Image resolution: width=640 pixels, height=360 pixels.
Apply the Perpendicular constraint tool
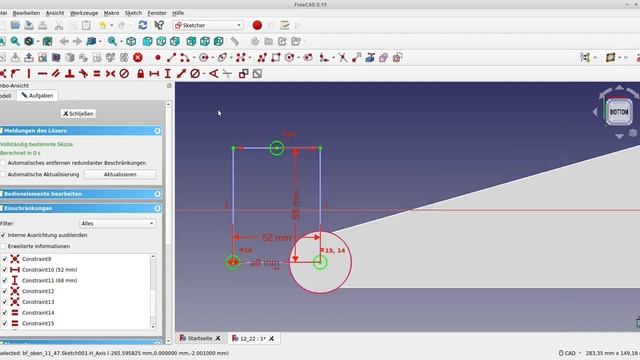[x=69, y=73]
